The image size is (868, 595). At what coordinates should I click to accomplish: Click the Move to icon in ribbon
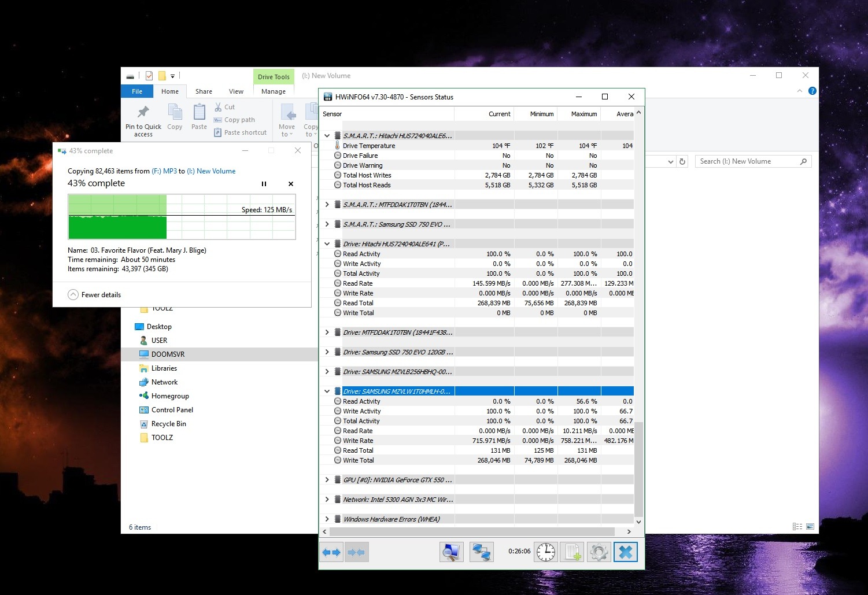(x=287, y=120)
